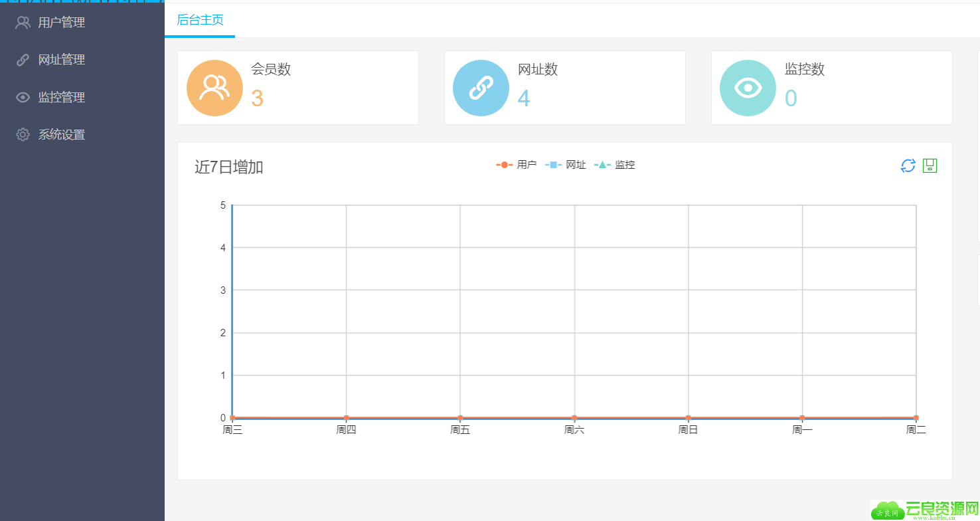Click the 周二 x-axis label
This screenshot has width=980, height=521.
(x=916, y=430)
